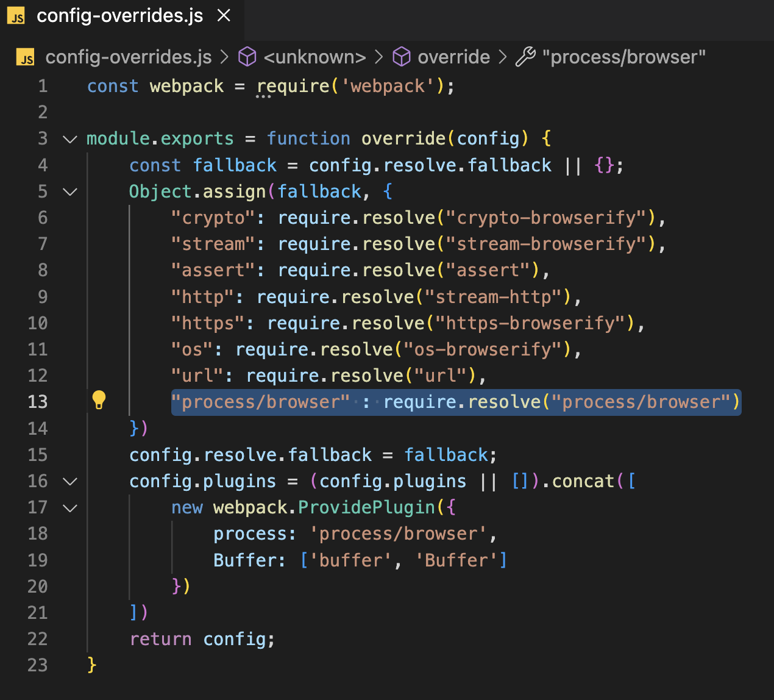
Task: Click the 'buffer' string on line 19
Action: [350, 560]
